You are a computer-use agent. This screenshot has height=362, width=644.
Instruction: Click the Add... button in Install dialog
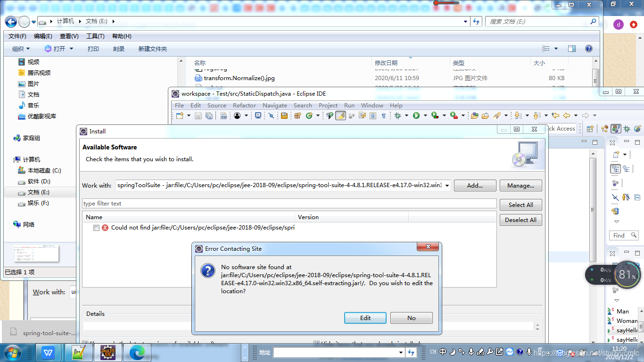[x=475, y=185]
